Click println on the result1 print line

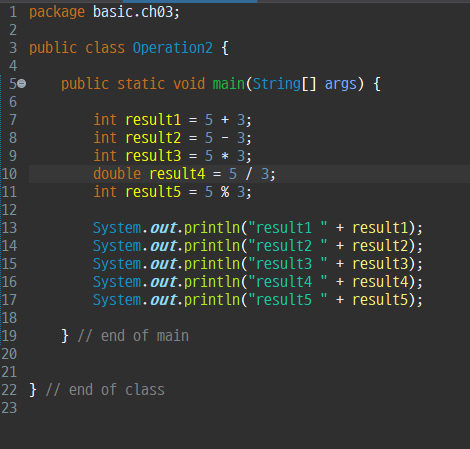(212, 228)
